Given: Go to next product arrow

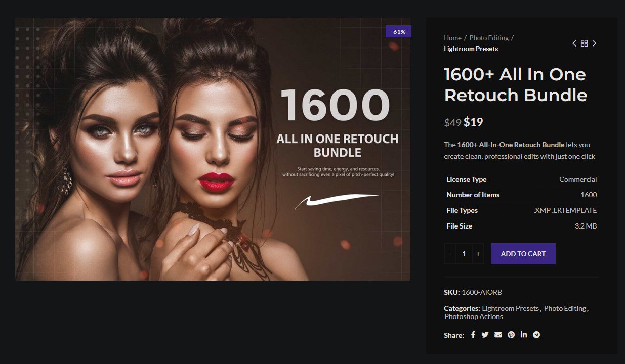Looking at the screenshot, I should click(x=594, y=43).
